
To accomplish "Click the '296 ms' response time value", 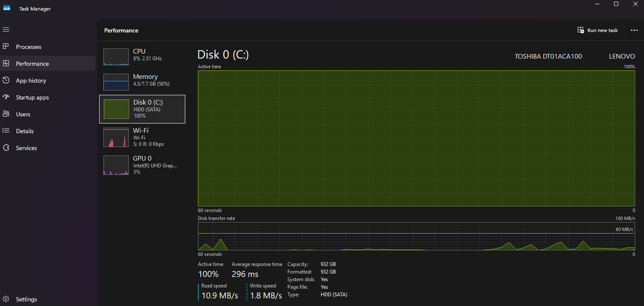I will [x=245, y=274].
